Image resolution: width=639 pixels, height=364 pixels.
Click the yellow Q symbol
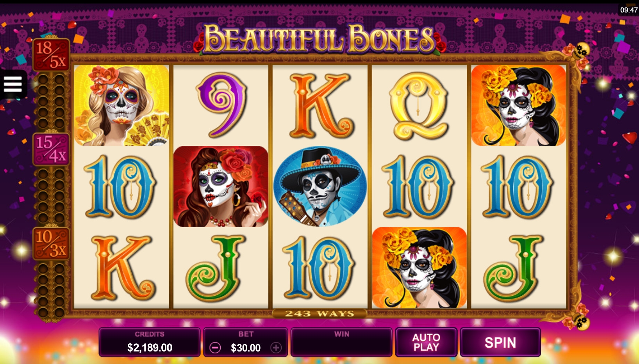[x=419, y=106]
